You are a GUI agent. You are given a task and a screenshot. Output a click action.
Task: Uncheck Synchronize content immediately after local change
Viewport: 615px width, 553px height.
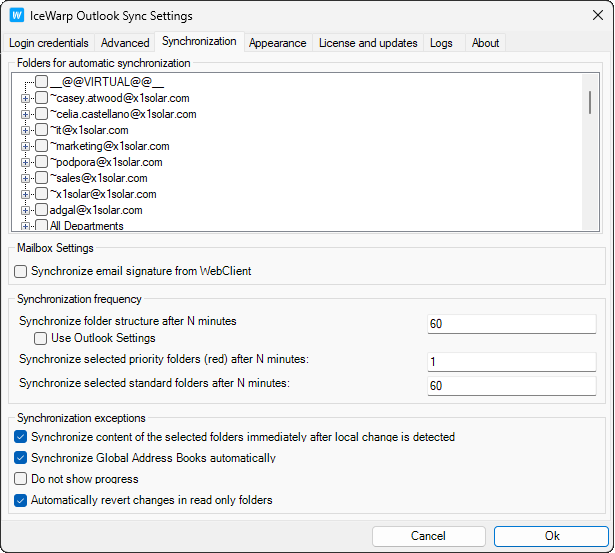point(20,437)
